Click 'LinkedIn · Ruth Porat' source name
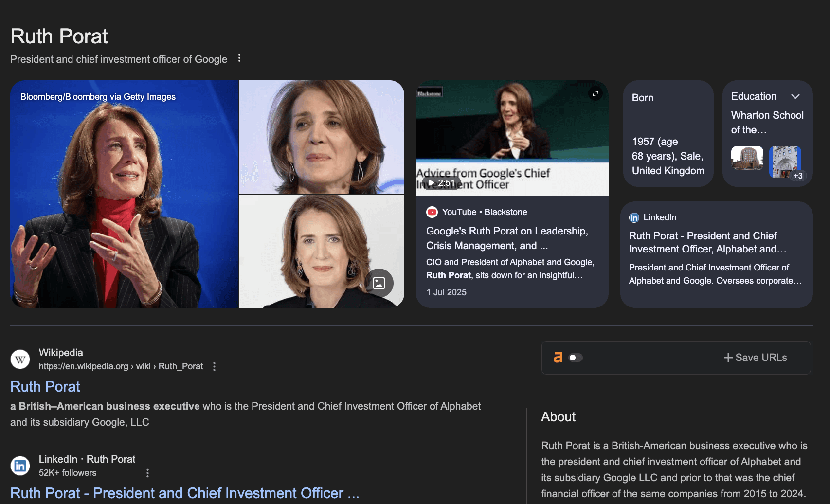The width and height of the screenshot is (830, 504). pos(87,459)
